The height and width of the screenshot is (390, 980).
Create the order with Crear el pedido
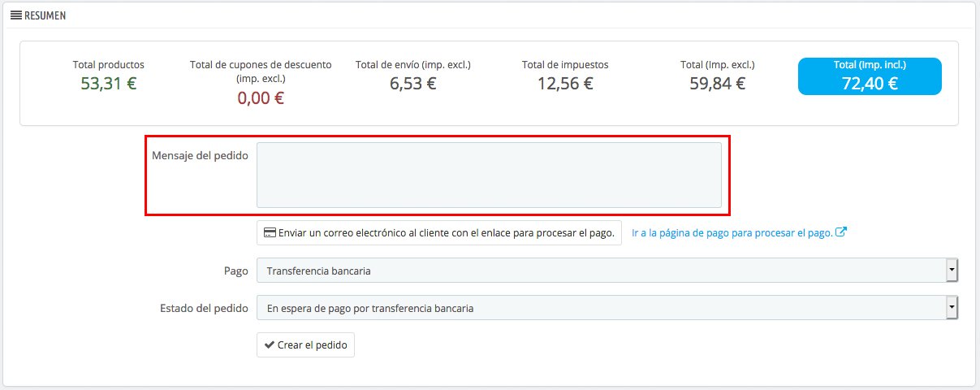click(x=305, y=344)
